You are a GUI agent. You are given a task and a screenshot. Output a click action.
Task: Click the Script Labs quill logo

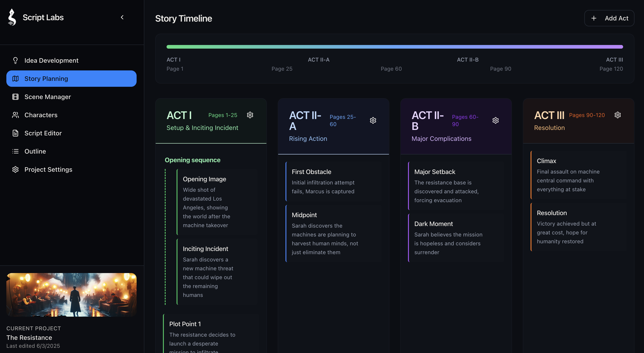tap(11, 17)
